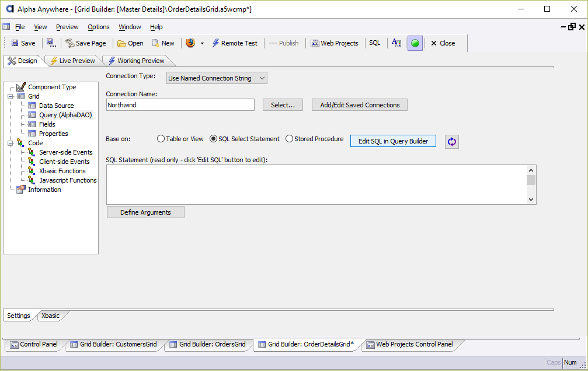Viewport: 588px width, 371px height.
Task: Select Fields tree item
Action: pos(47,124)
